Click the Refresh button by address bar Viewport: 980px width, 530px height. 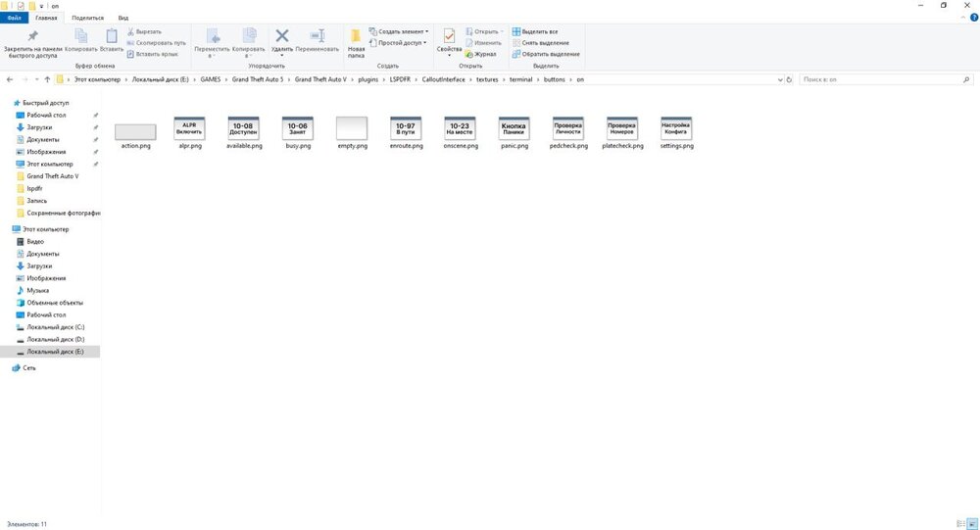(x=789, y=79)
